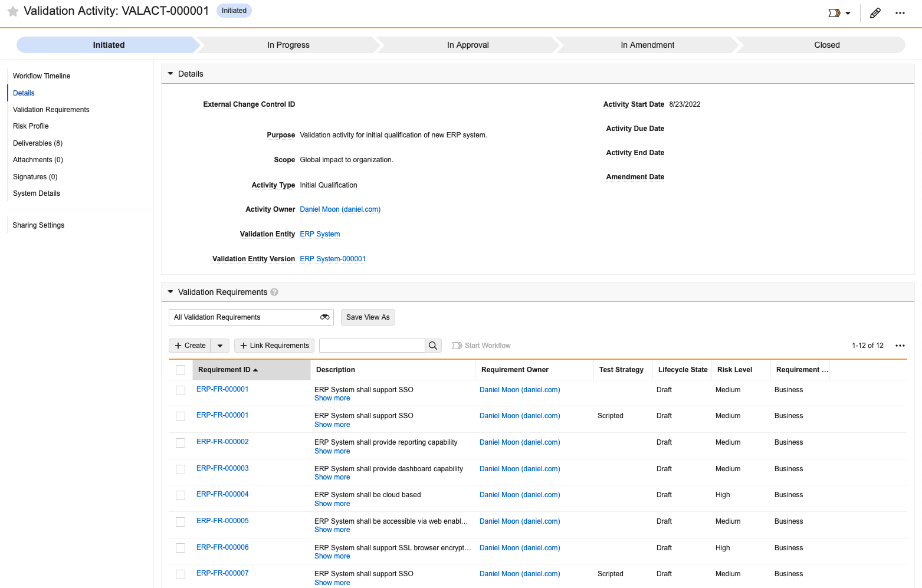Screen dimensions: 922x588
Task: Collapse the Details section
Action: pyautogui.click(x=170, y=74)
